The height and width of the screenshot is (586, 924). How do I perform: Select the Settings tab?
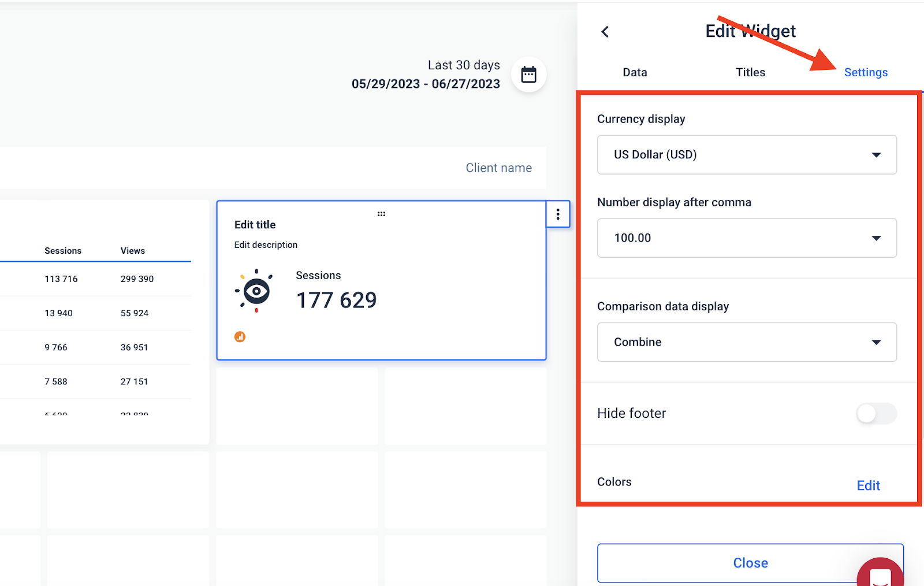(x=866, y=72)
